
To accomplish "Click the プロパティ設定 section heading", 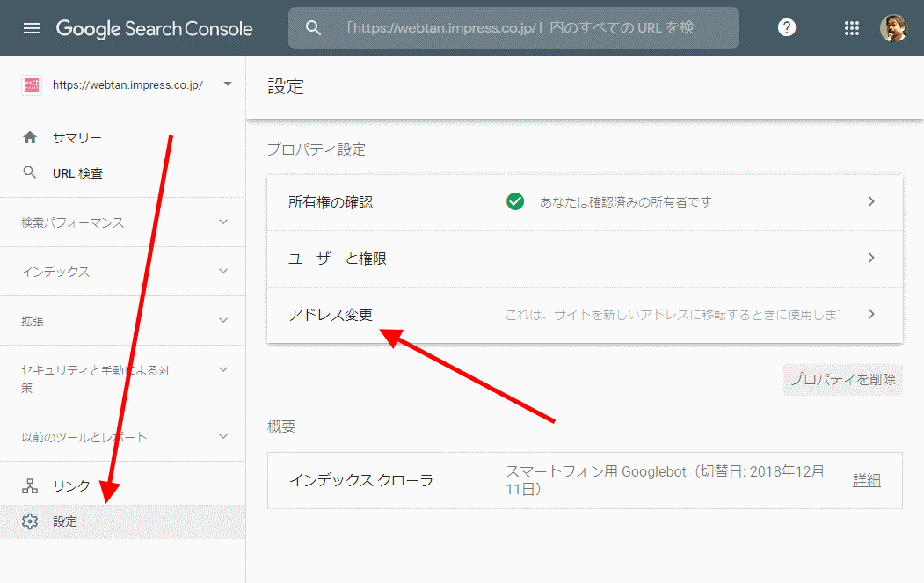I will pos(316,149).
